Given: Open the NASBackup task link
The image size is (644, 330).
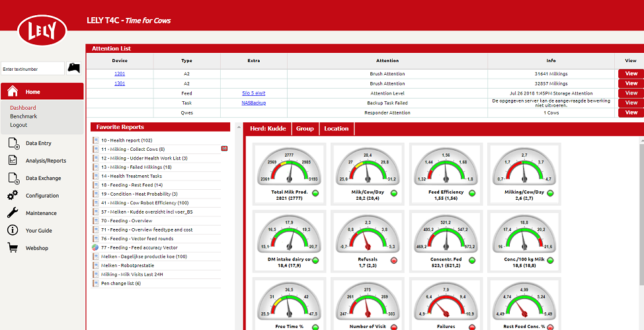Looking at the screenshot, I should (x=254, y=103).
